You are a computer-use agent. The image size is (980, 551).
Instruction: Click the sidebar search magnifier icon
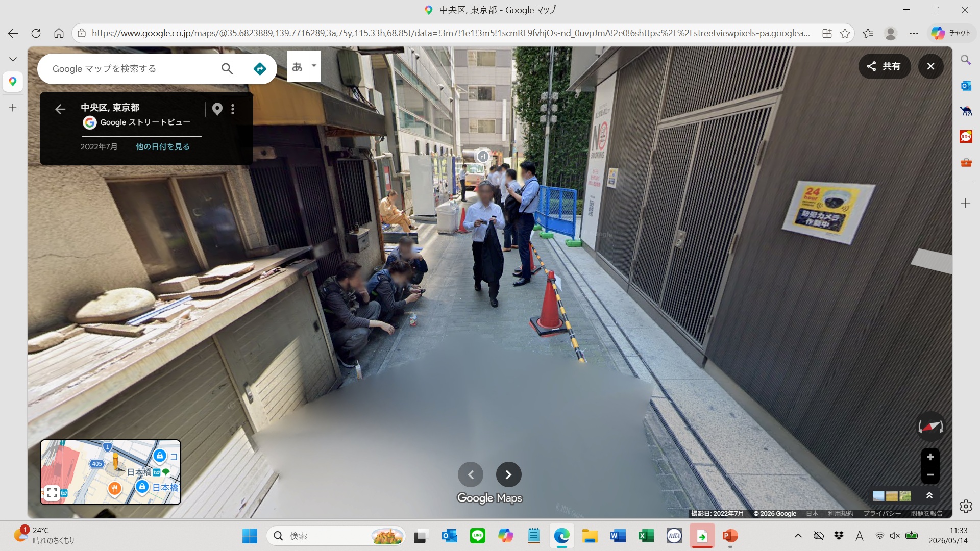click(966, 60)
